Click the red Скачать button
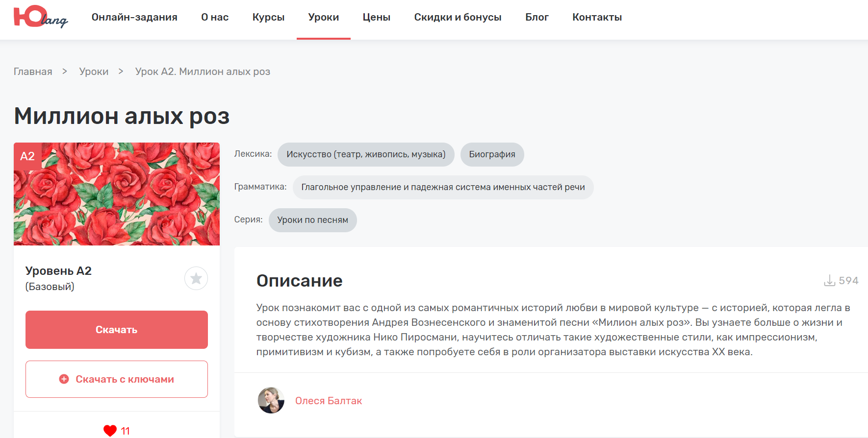 click(117, 330)
